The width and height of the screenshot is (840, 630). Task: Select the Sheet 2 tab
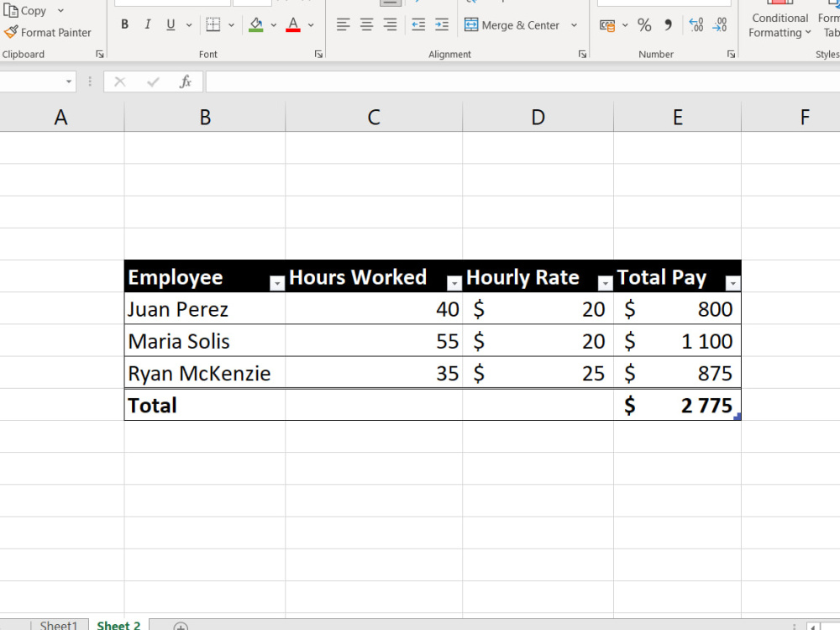pyautogui.click(x=118, y=625)
